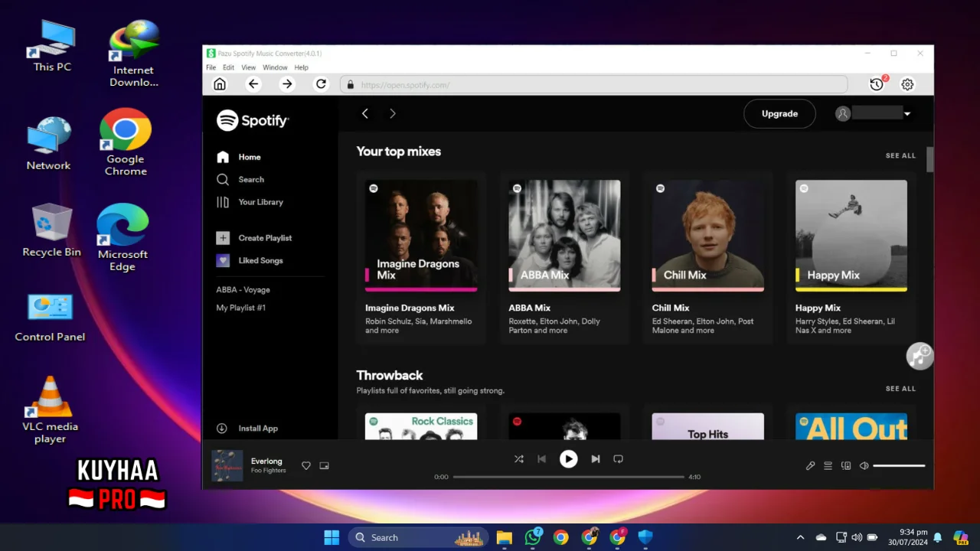Open the Edit menu
This screenshot has height=551, width=980.
[x=228, y=67]
